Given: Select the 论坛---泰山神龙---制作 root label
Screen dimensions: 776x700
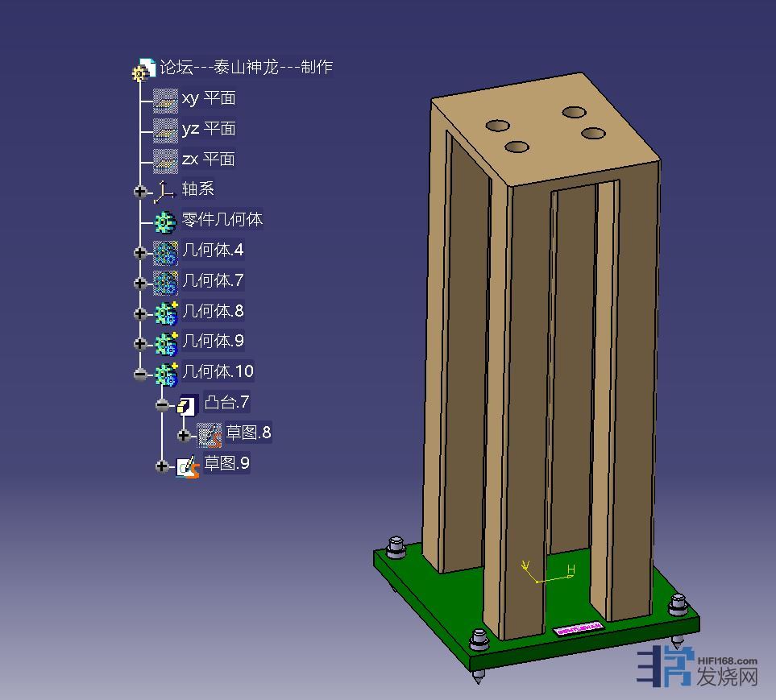Looking at the screenshot, I should pos(246,67).
